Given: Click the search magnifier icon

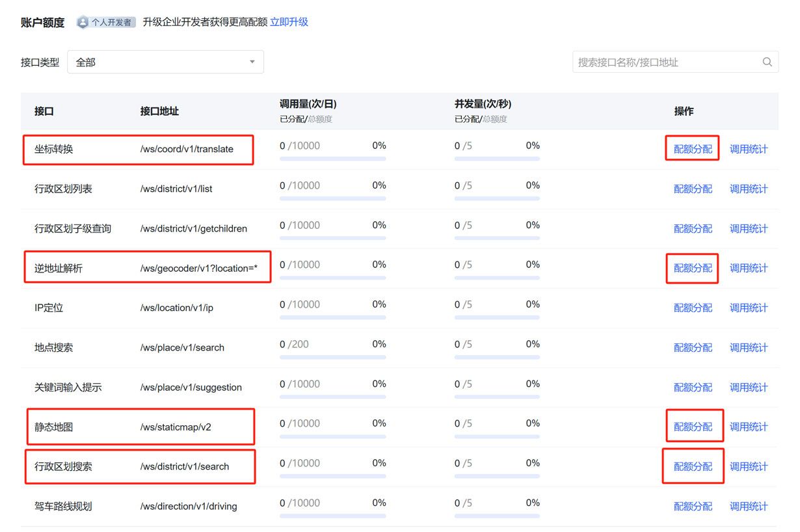Looking at the screenshot, I should (x=767, y=62).
